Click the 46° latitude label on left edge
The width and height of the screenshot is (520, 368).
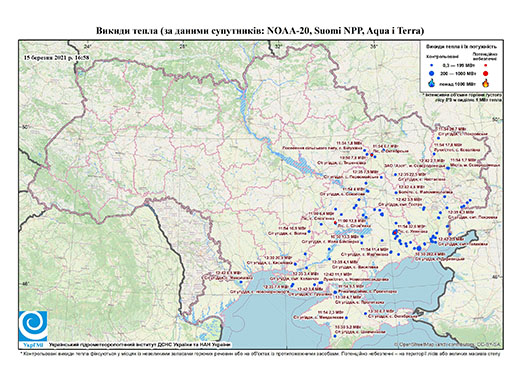(x=25, y=284)
